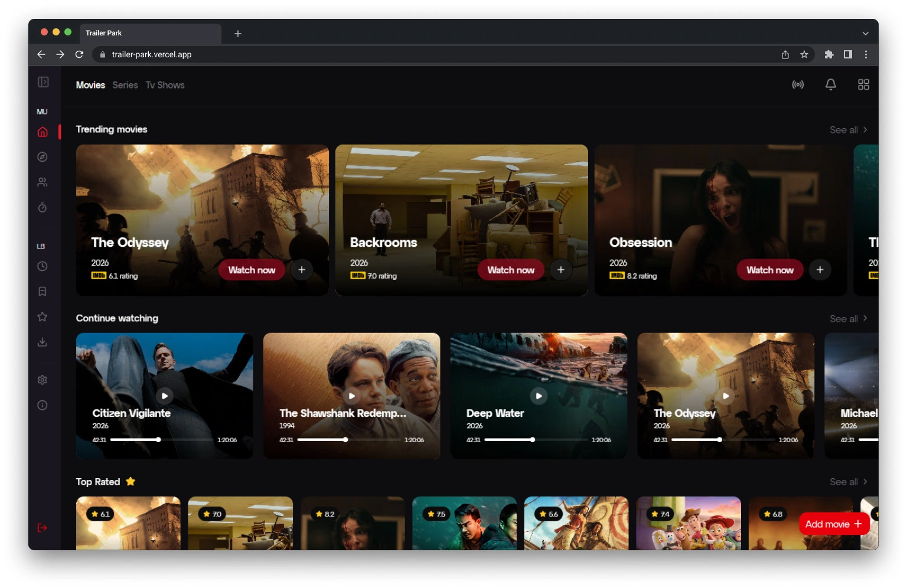
Task: Open top rated thumbnail rated 7.4
Action: pos(689,524)
